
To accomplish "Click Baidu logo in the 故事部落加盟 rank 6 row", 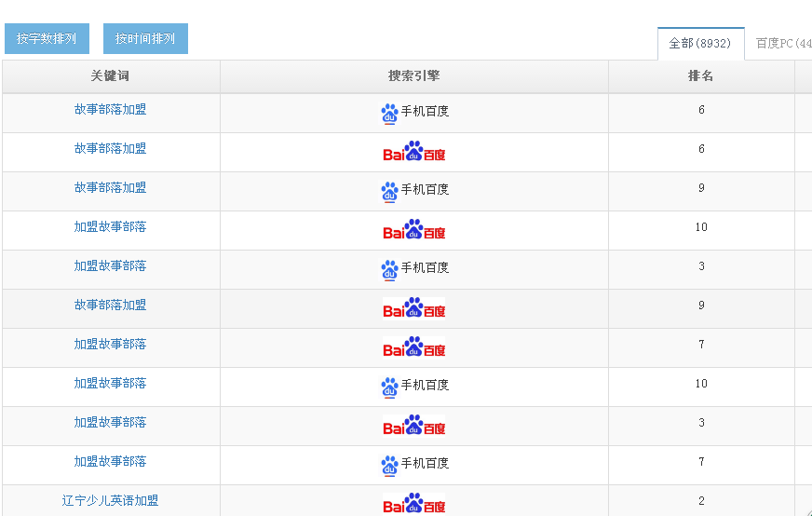I will [x=414, y=152].
